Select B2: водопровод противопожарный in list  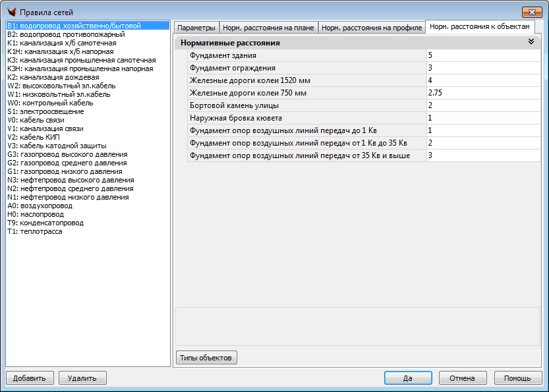[x=65, y=34]
